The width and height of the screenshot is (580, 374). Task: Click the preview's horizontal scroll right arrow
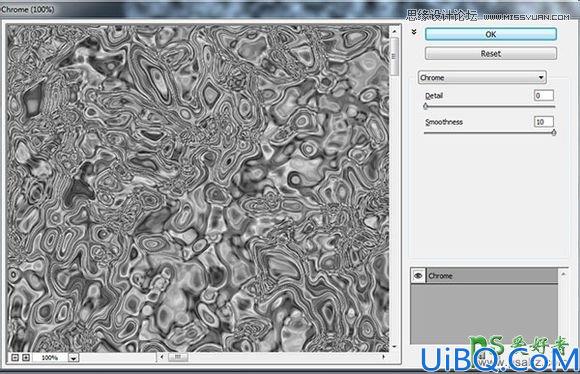pyautogui.click(x=384, y=357)
